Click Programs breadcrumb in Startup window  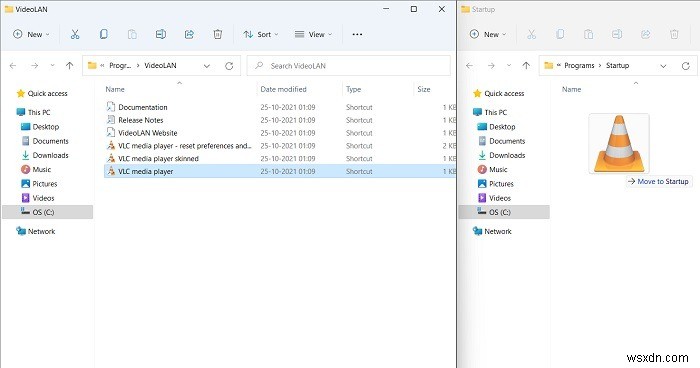(579, 66)
